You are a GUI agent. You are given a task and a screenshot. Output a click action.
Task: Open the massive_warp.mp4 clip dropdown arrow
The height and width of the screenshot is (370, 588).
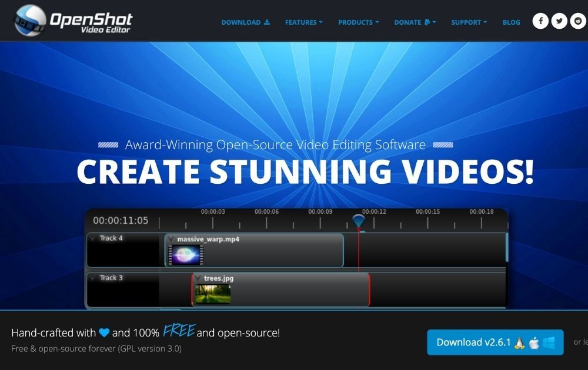tap(171, 239)
